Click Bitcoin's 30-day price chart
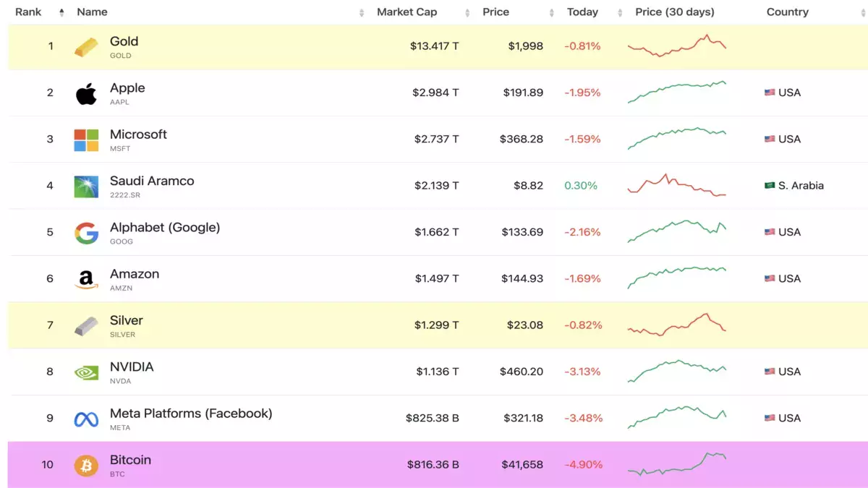 click(x=677, y=464)
